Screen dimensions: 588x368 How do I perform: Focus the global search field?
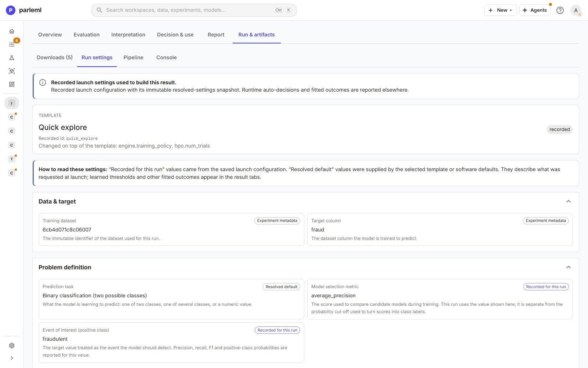(194, 10)
